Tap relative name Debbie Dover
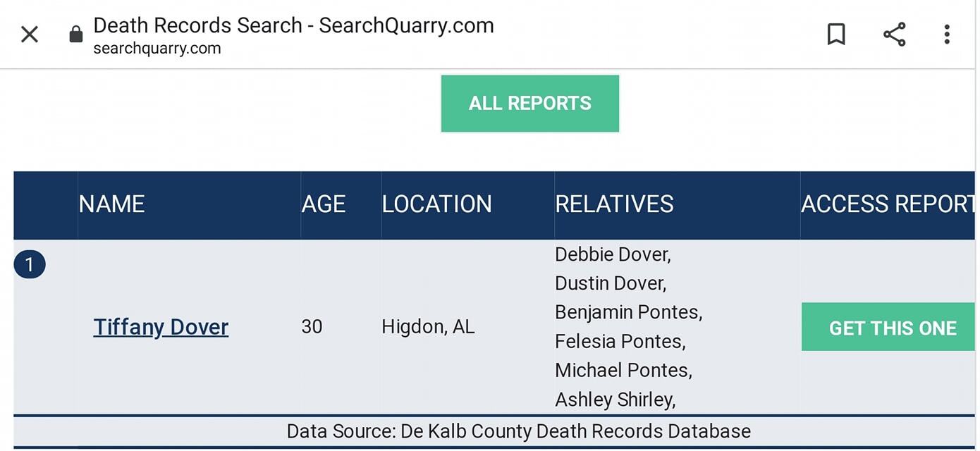980x451 pixels. click(x=613, y=254)
